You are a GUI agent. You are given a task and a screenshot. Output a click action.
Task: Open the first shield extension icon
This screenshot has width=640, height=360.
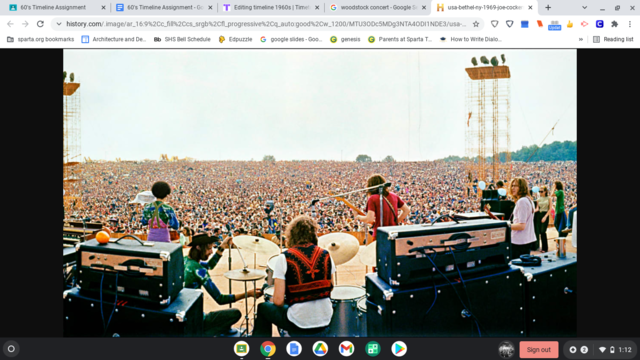(494, 24)
